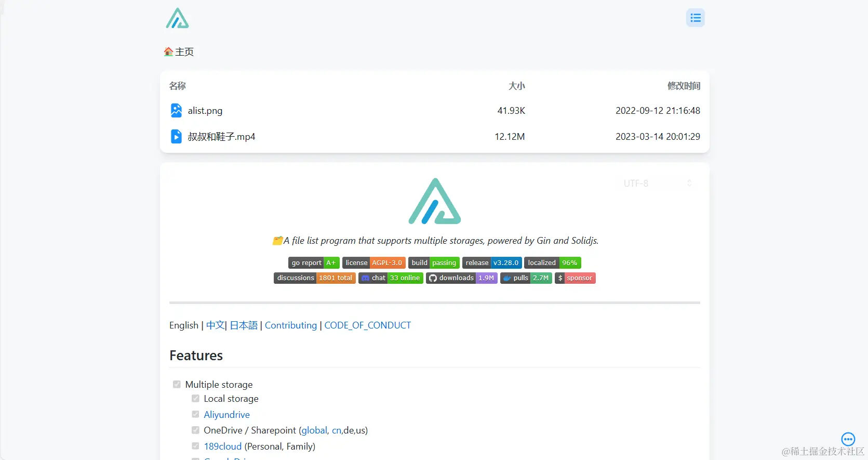Open the Contributing link
This screenshot has height=460, width=868.
[291, 325]
